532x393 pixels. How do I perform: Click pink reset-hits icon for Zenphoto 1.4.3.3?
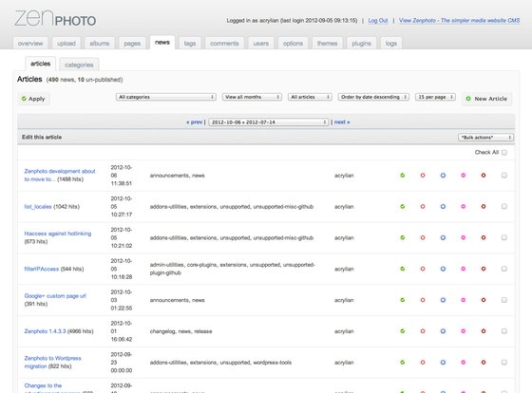(x=464, y=331)
